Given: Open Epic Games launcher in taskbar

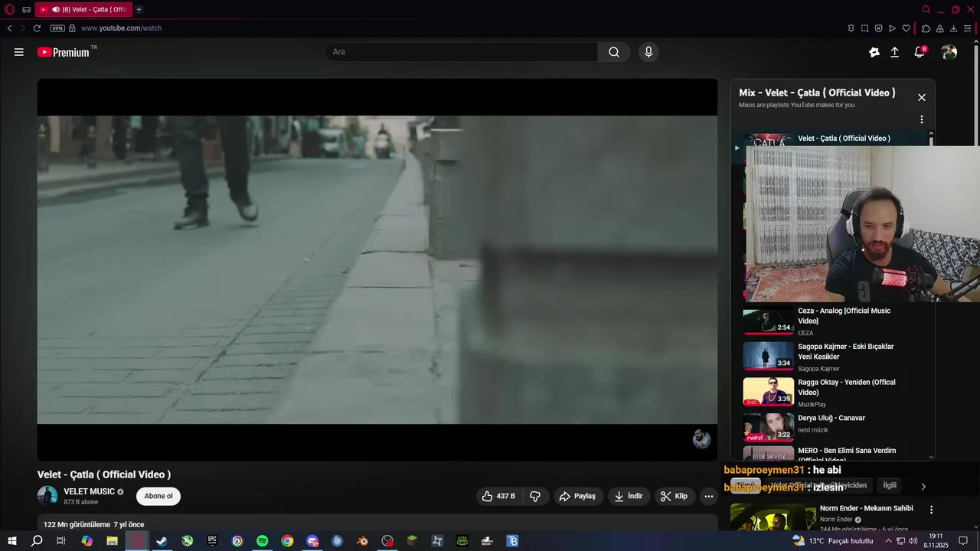Looking at the screenshot, I should pos(212,541).
